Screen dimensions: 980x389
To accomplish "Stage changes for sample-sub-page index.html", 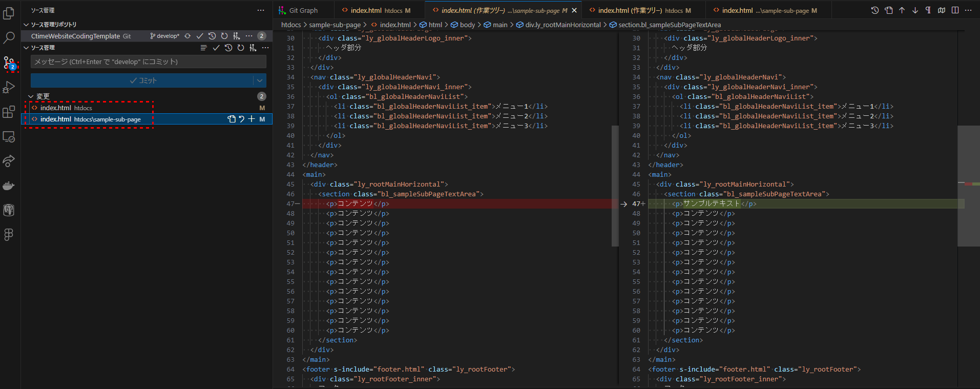I will (x=252, y=119).
